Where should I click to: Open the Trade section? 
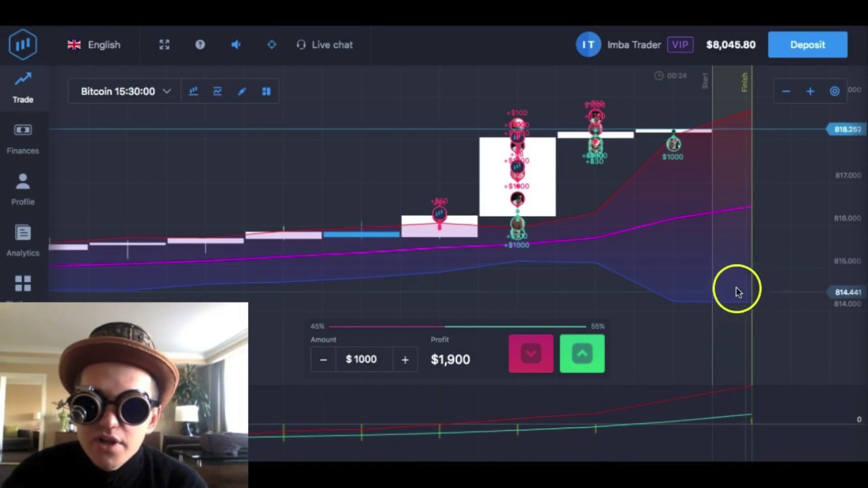[22, 88]
